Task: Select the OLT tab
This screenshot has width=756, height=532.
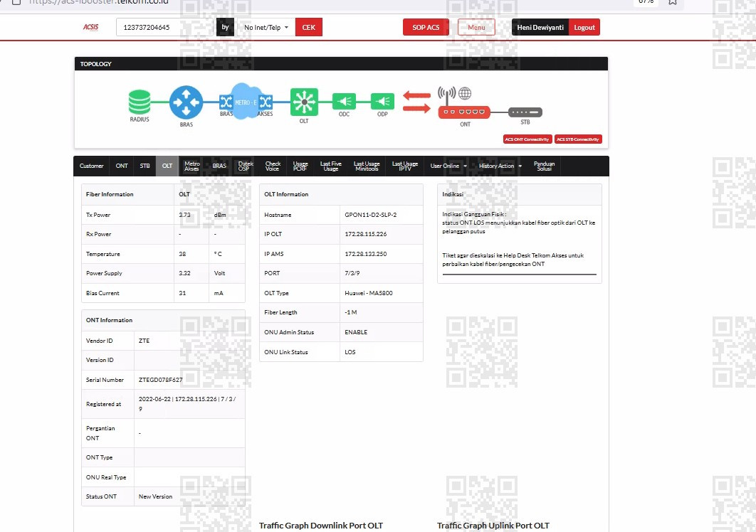Action: pyautogui.click(x=167, y=166)
